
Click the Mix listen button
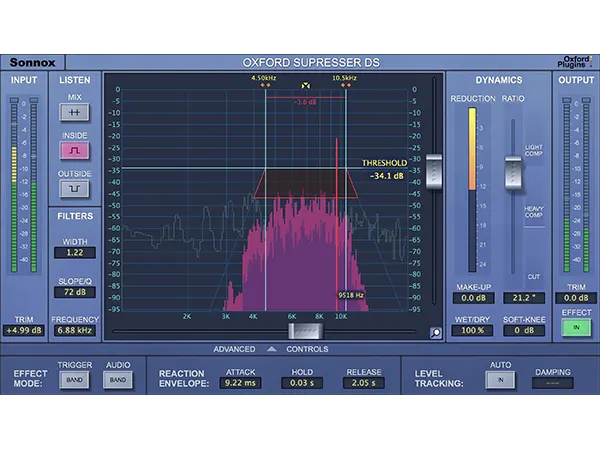click(75, 112)
